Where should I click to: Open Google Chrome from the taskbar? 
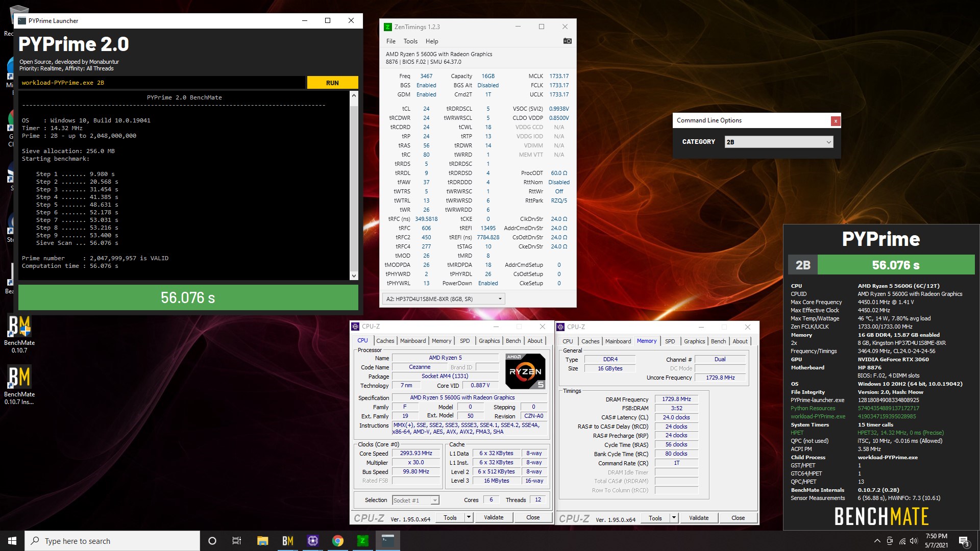coord(338,541)
